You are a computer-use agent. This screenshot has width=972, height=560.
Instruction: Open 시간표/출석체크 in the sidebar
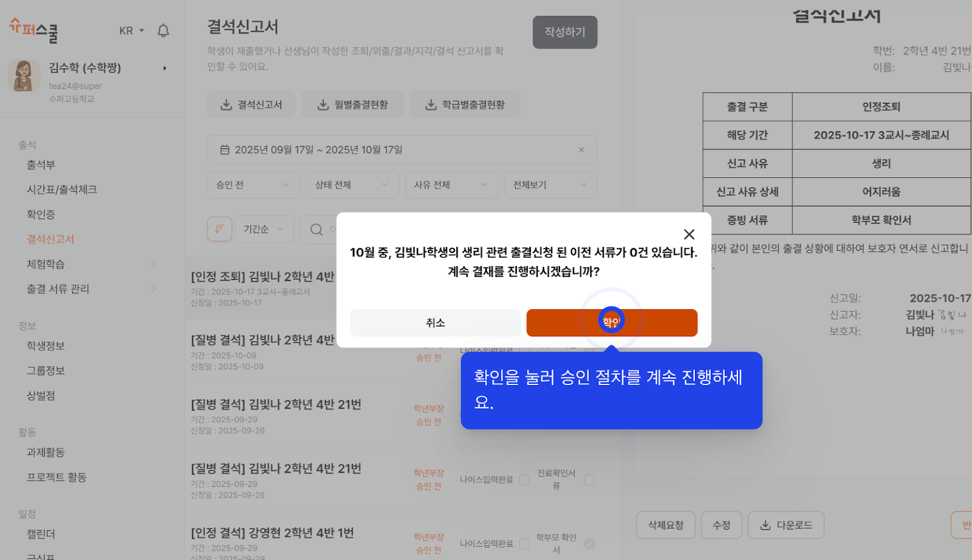coord(62,190)
